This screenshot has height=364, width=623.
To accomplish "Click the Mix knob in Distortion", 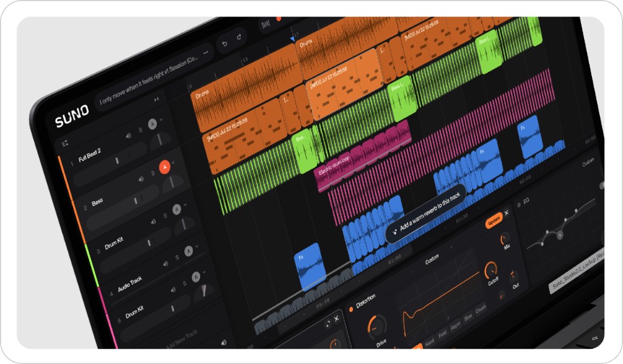I will 504,239.
